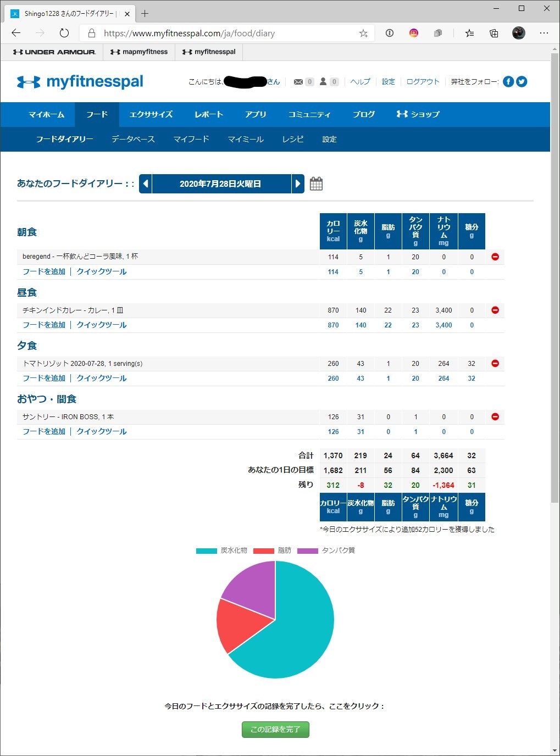Screen dimensions: 560x756
Task: Click browser back arrow
Action: [16, 33]
